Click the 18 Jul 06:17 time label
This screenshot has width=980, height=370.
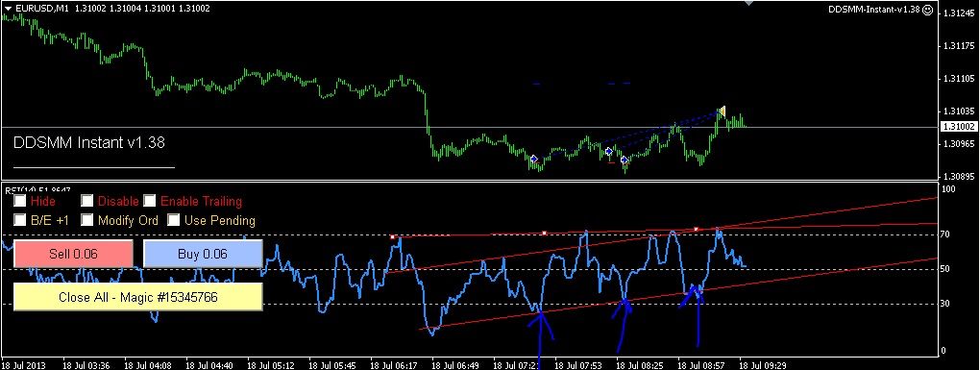pos(394,364)
